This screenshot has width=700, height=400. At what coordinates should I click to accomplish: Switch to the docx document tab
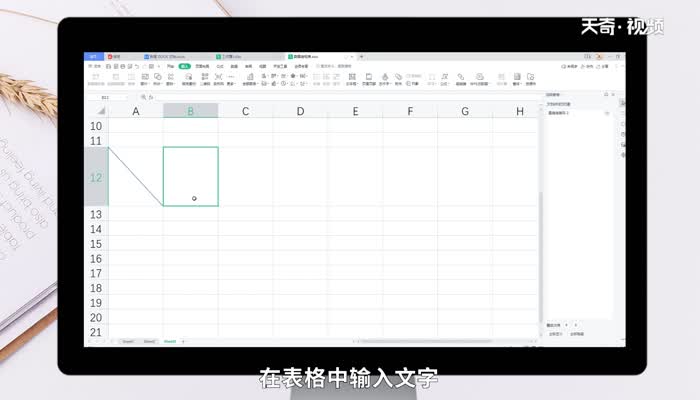[165, 57]
